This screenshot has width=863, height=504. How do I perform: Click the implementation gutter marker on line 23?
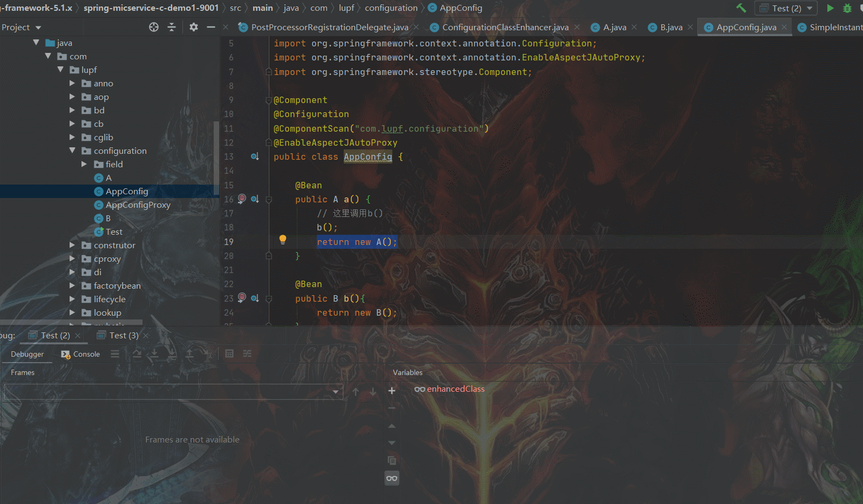pyautogui.click(x=255, y=298)
